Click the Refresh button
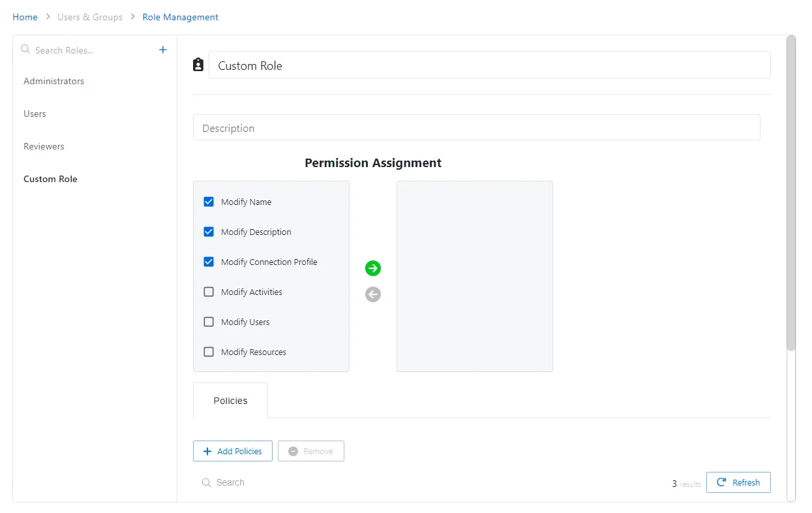 click(x=738, y=482)
